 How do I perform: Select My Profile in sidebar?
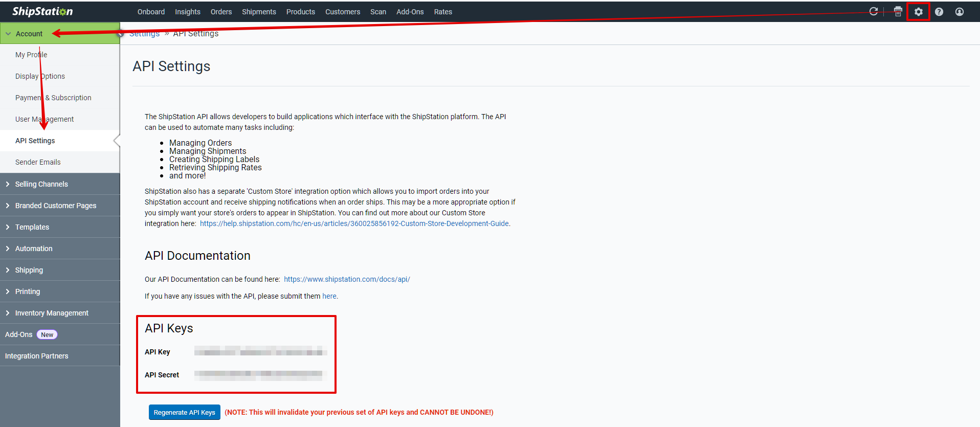[x=60, y=55]
